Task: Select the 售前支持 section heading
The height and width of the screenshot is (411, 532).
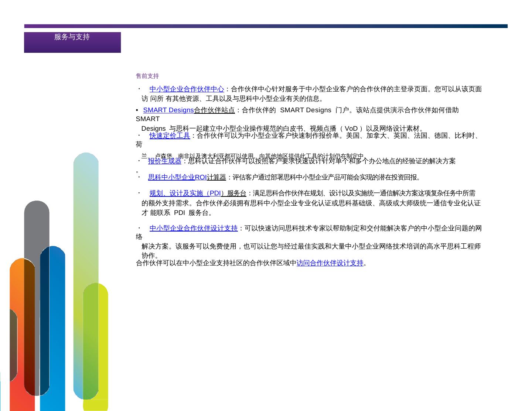Action: click(147, 76)
